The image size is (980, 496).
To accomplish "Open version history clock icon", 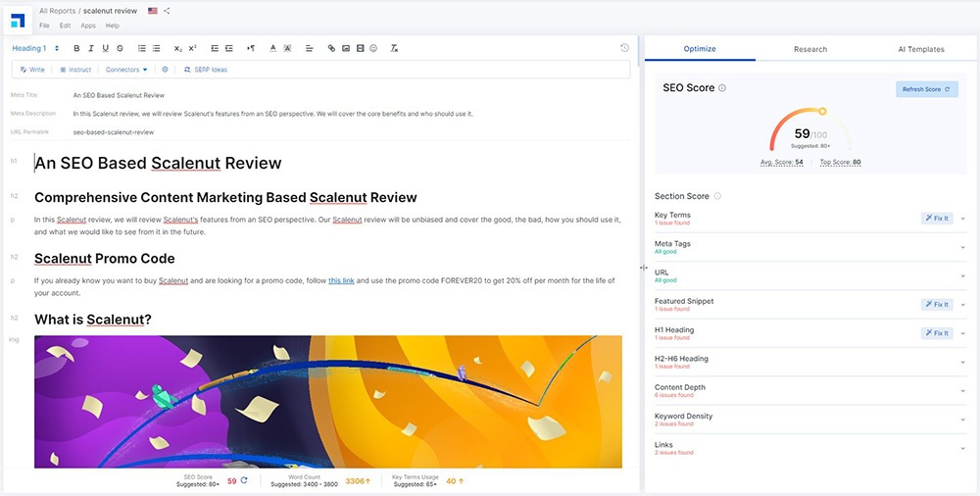I will 625,47.
